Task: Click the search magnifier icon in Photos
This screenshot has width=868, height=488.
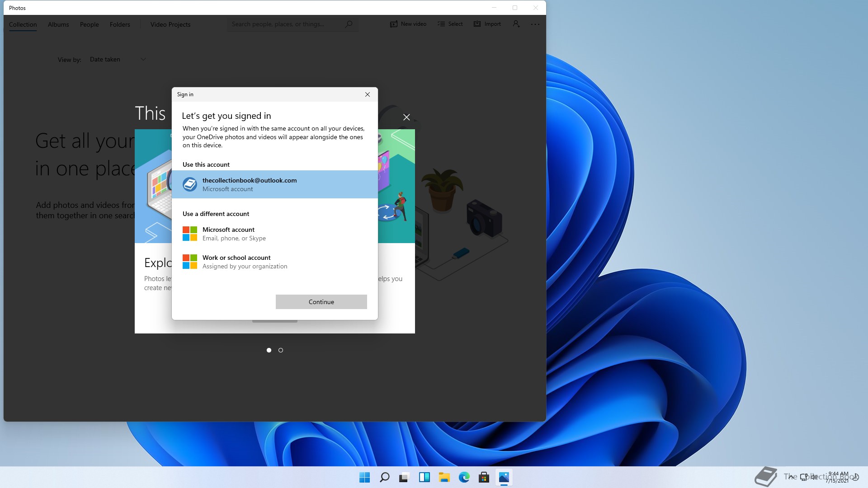Action: [349, 24]
